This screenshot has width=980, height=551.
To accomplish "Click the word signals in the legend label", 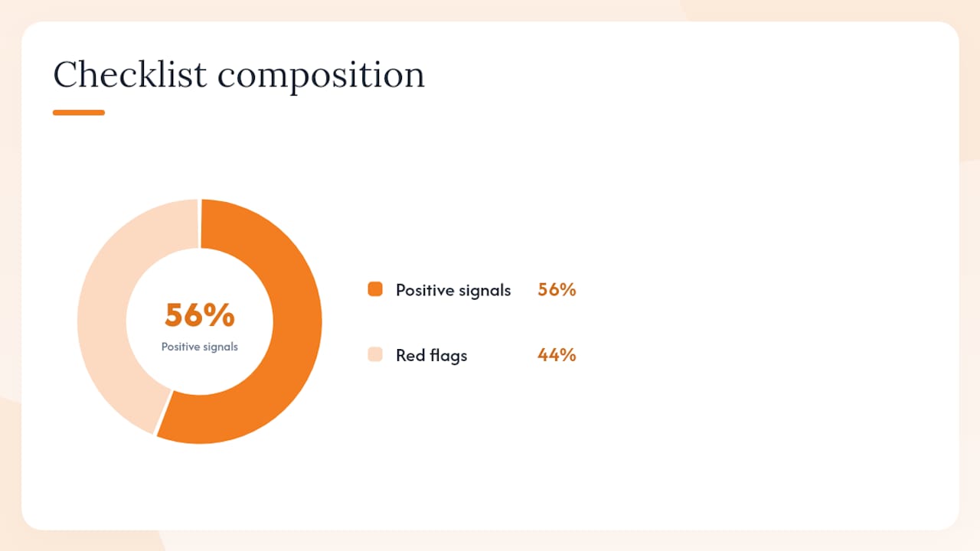I will click(486, 291).
